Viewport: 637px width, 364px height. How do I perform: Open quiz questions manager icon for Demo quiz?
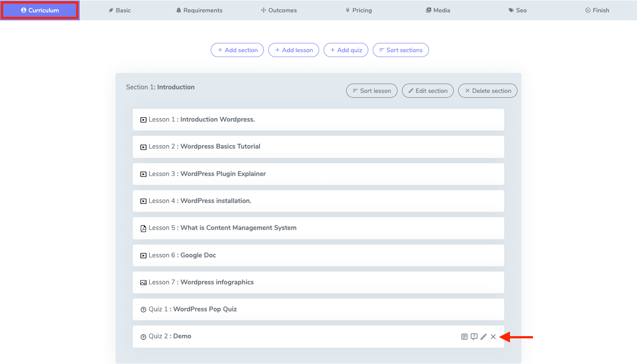click(x=474, y=337)
